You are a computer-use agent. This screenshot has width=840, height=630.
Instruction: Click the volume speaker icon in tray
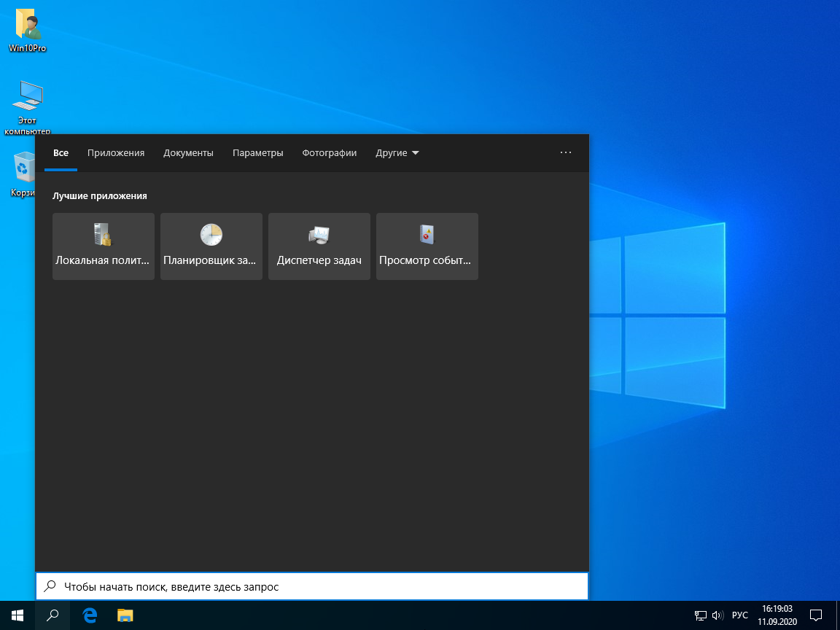point(718,615)
